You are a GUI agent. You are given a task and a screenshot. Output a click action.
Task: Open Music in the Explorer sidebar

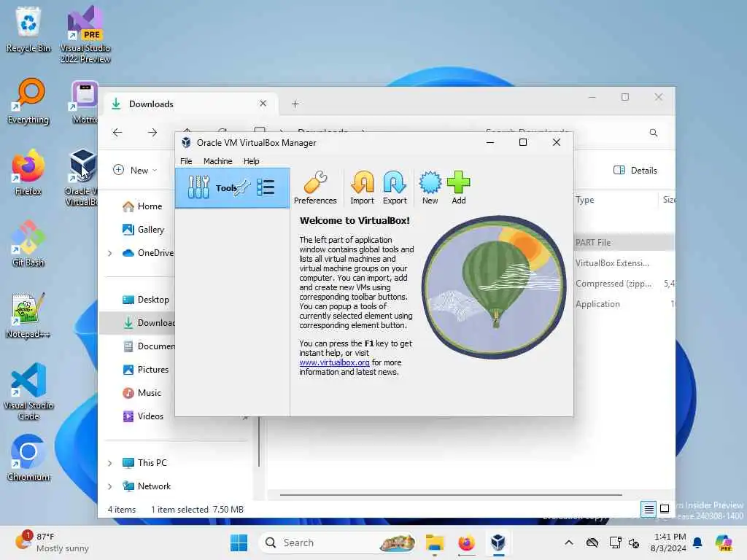coord(142,393)
